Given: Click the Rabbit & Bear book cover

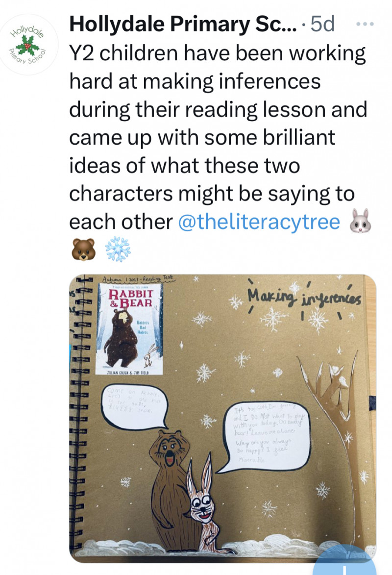Looking at the screenshot, I should pos(129,329).
